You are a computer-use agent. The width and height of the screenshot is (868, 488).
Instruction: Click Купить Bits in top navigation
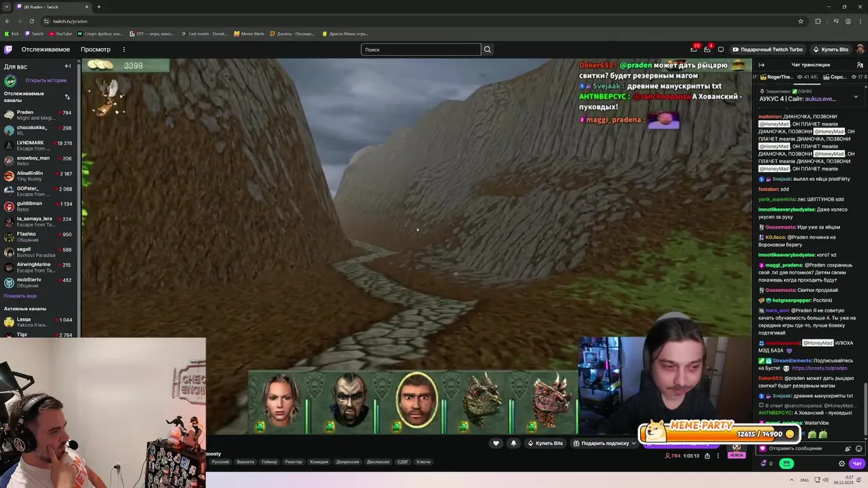(831, 49)
